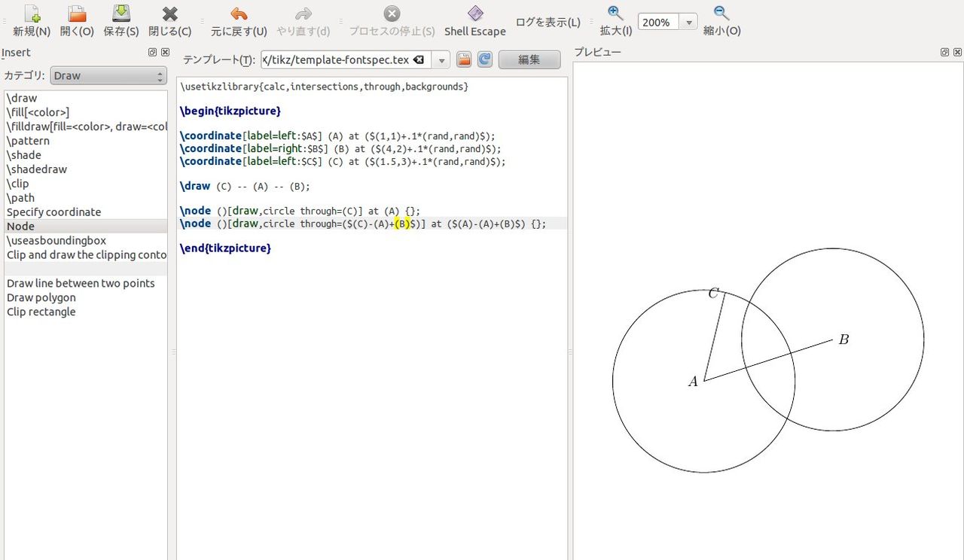Click the coordinate line defining (B)
The width and height of the screenshot is (964, 560).
coord(340,149)
